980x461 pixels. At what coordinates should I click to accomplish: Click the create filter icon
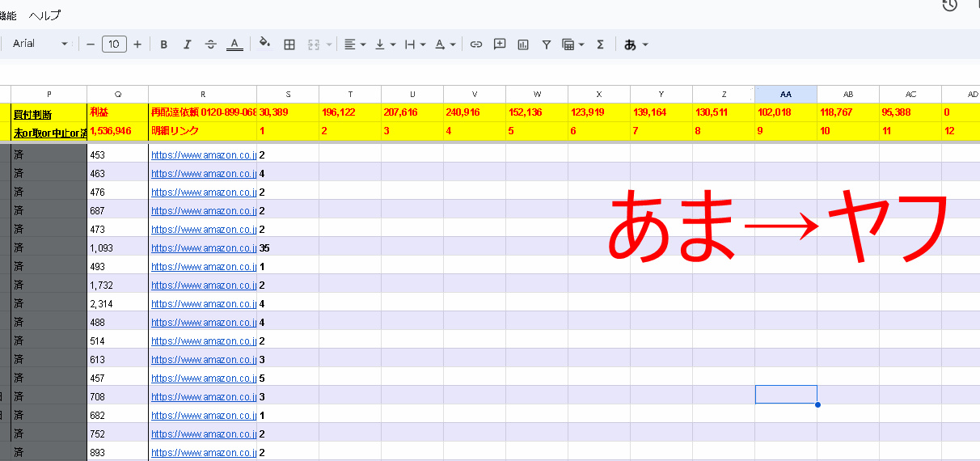point(547,44)
